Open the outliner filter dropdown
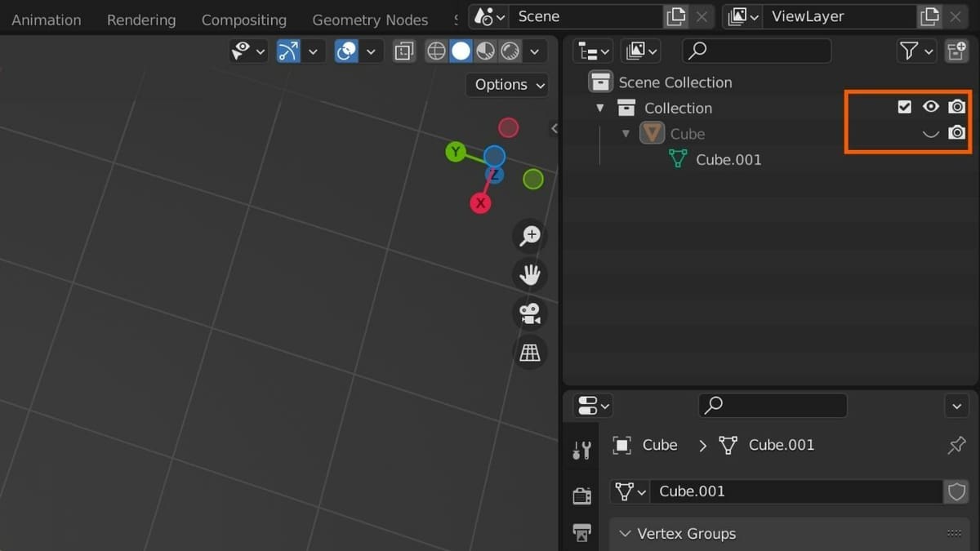Image resolution: width=980 pixels, height=551 pixels. pyautogui.click(x=916, y=51)
